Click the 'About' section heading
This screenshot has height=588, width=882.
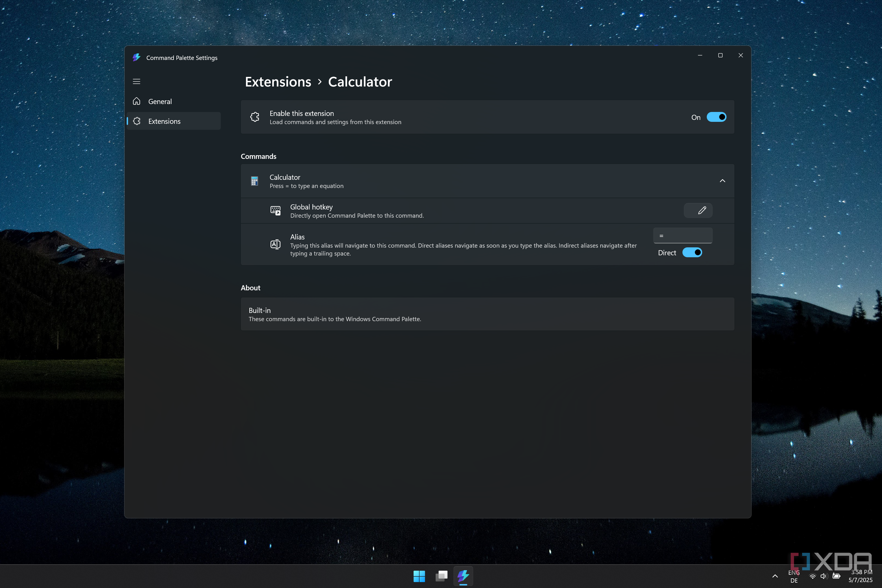coord(250,287)
